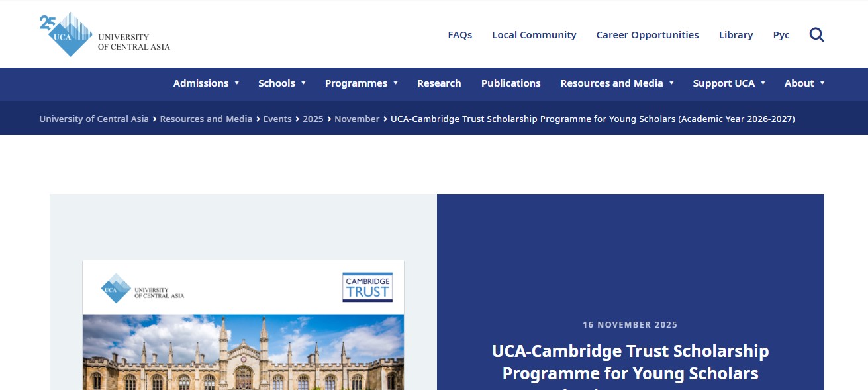The image size is (868, 390).
Task: Select the Cambridge Trust logo on the banner
Action: (x=367, y=287)
